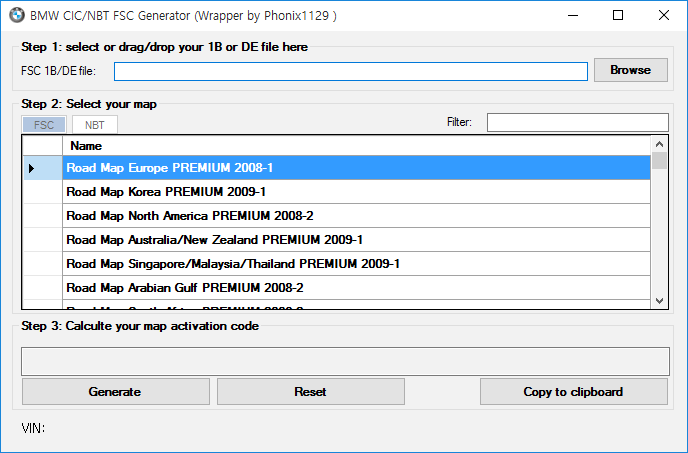Click the map list scroll up arrow
The height and width of the screenshot is (453, 688).
click(x=659, y=144)
